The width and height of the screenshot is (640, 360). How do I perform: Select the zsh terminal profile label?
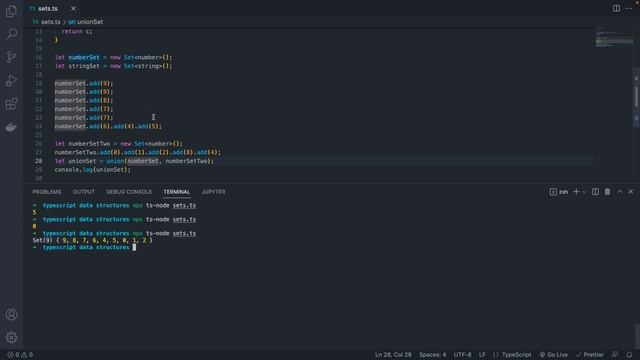tap(559, 192)
